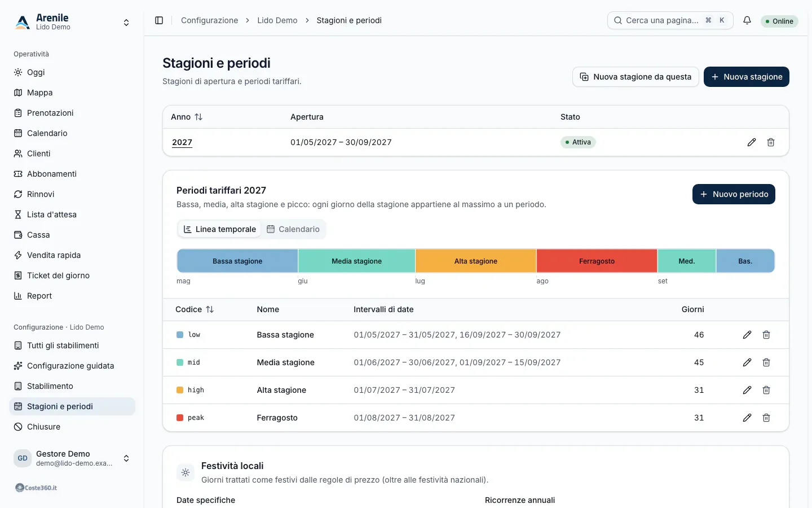Screen dimensions: 812x508
Task: Go to Mappa in the sidebar
Action: [72, 93]
